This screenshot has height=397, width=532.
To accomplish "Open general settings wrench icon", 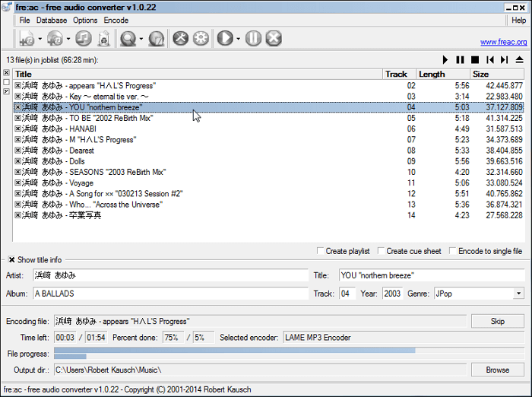I will [x=180, y=38].
